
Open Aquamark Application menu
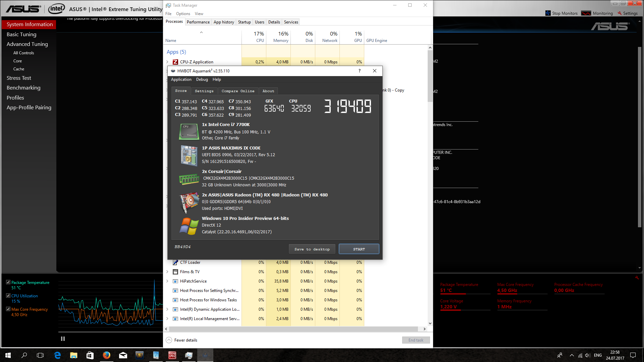pyautogui.click(x=181, y=79)
